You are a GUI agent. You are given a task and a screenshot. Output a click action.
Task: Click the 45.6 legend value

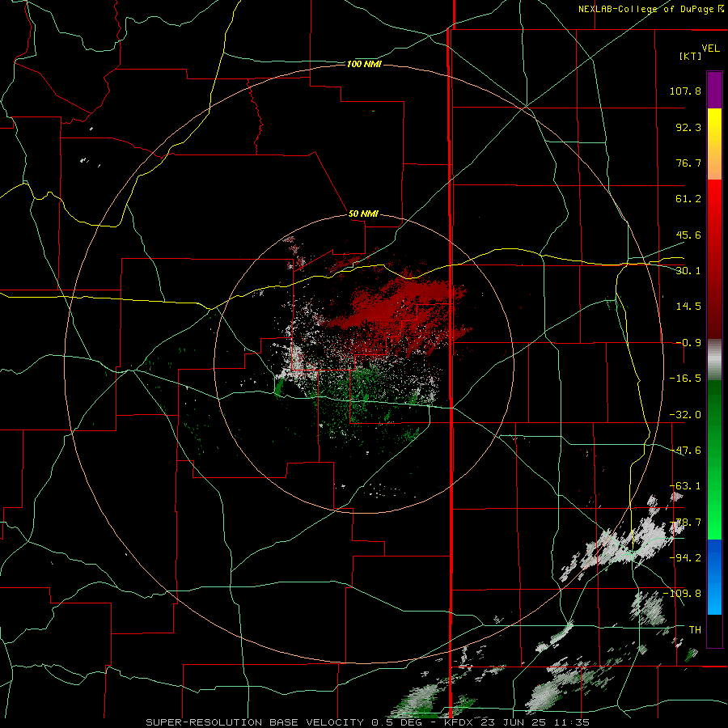coord(688,235)
